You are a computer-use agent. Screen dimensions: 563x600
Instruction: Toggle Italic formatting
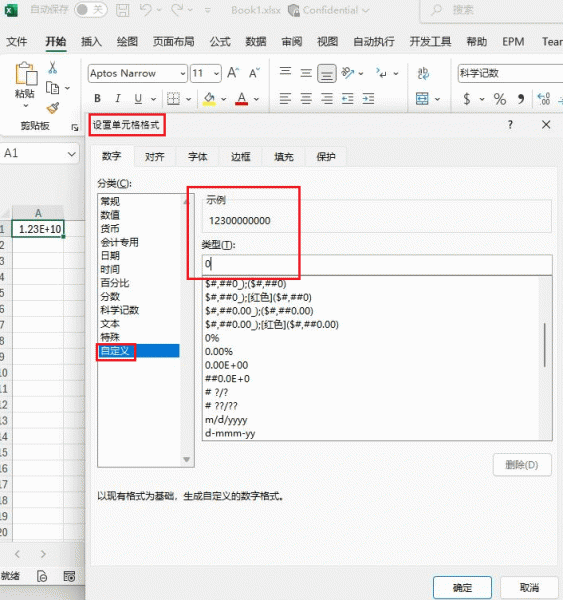point(118,99)
